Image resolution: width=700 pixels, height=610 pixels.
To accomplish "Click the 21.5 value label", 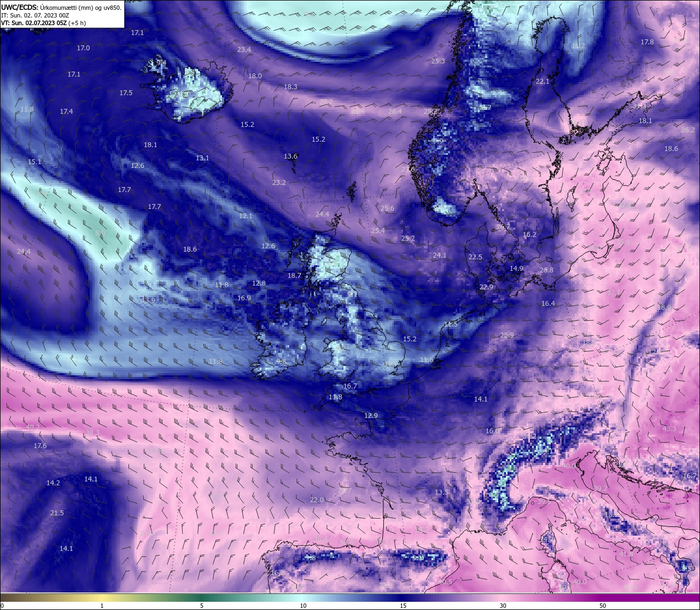I will click(x=57, y=513).
